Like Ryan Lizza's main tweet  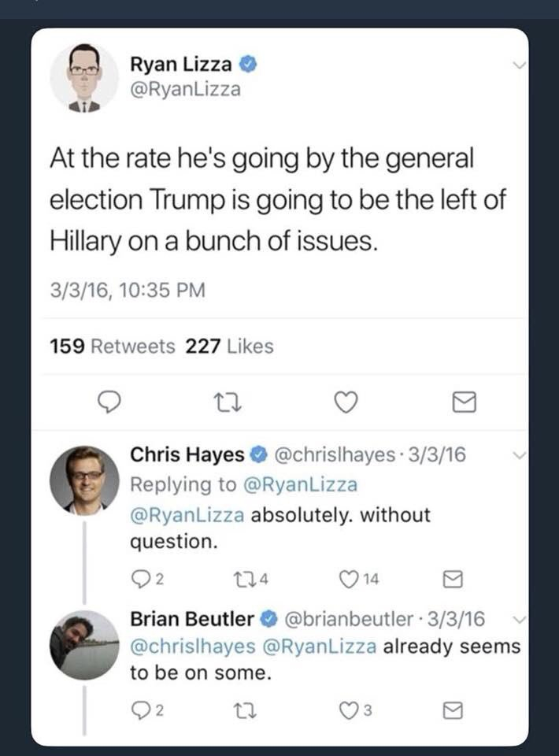pos(343,402)
